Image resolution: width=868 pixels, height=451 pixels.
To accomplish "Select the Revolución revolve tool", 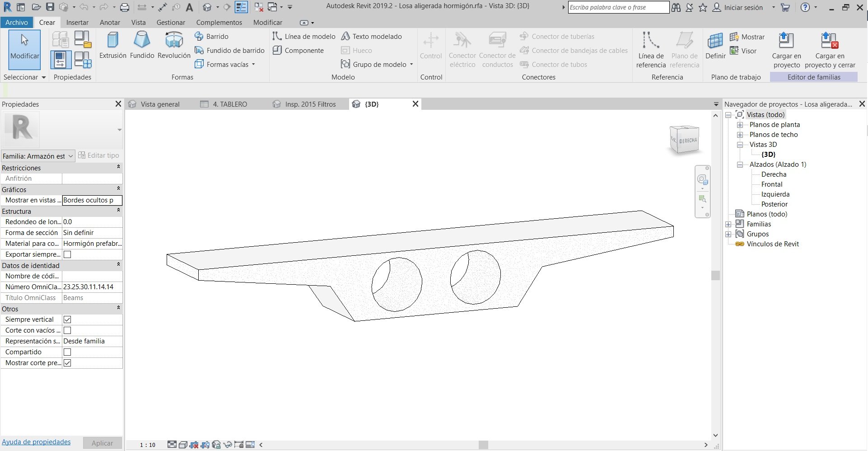I will point(174,45).
